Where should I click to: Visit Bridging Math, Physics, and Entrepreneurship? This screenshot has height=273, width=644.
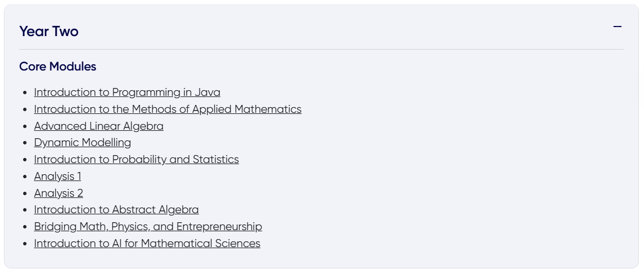tap(148, 227)
